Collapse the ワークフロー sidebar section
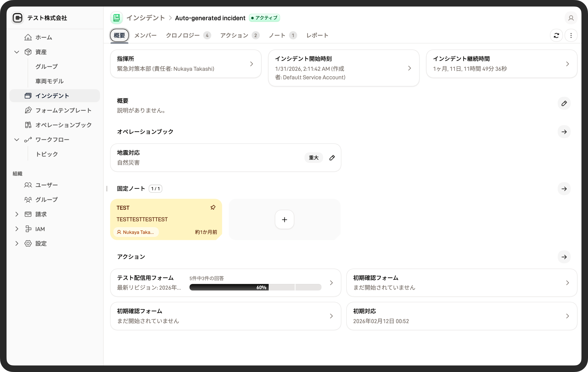 (x=17, y=139)
